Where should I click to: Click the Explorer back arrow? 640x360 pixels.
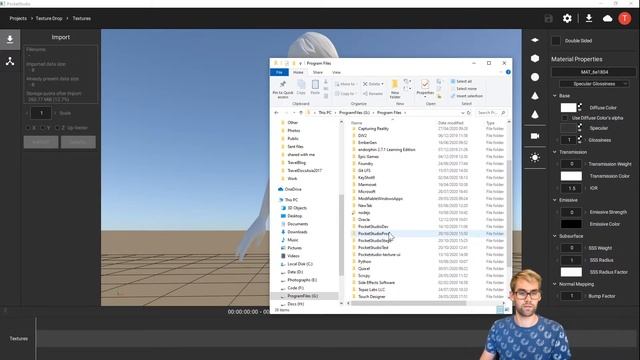(276, 113)
